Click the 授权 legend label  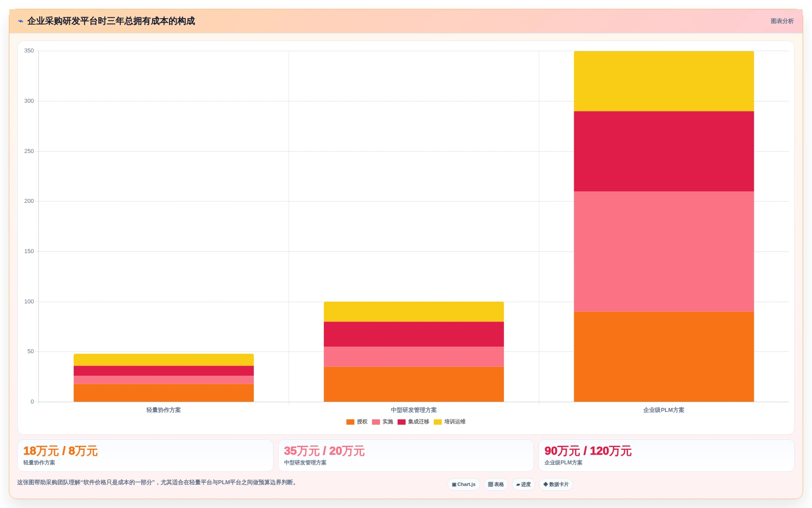pos(362,422)
